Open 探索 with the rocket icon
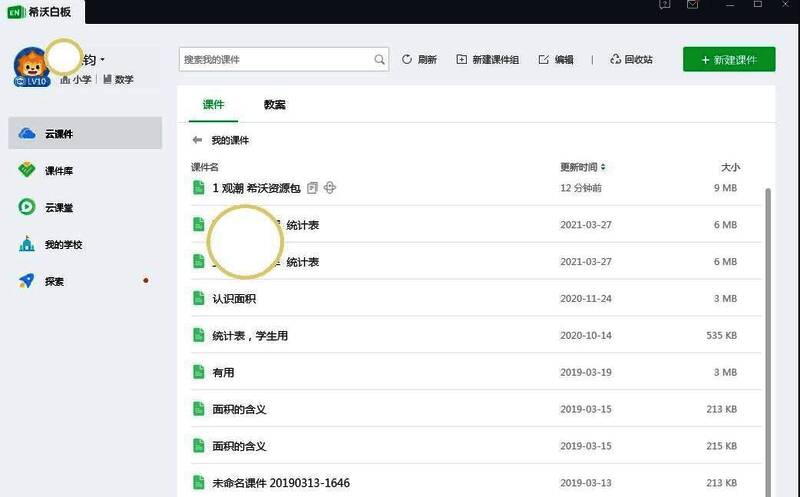 pyautogui.click(x=54, y=282)
